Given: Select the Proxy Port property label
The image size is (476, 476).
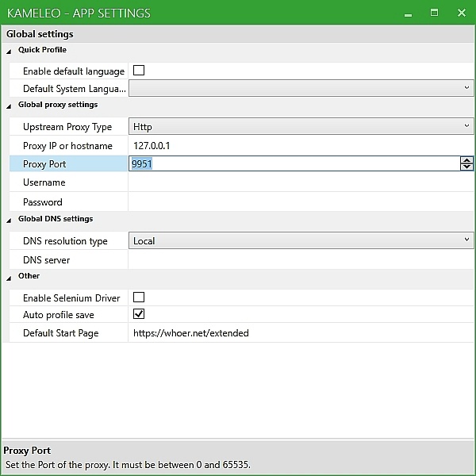Looking at the screenshot, I should tap(44, 164).
